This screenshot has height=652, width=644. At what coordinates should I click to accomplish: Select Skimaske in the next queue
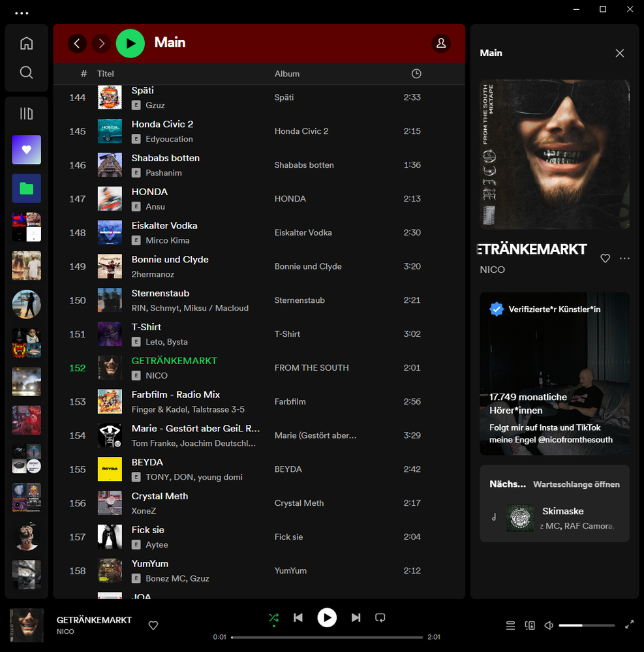coord(563,512)
